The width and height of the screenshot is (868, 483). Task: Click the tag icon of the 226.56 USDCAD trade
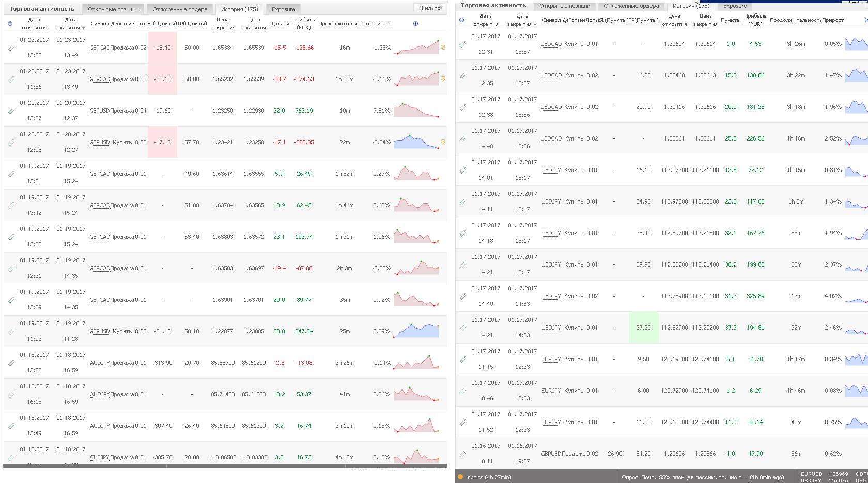point(463,139)
